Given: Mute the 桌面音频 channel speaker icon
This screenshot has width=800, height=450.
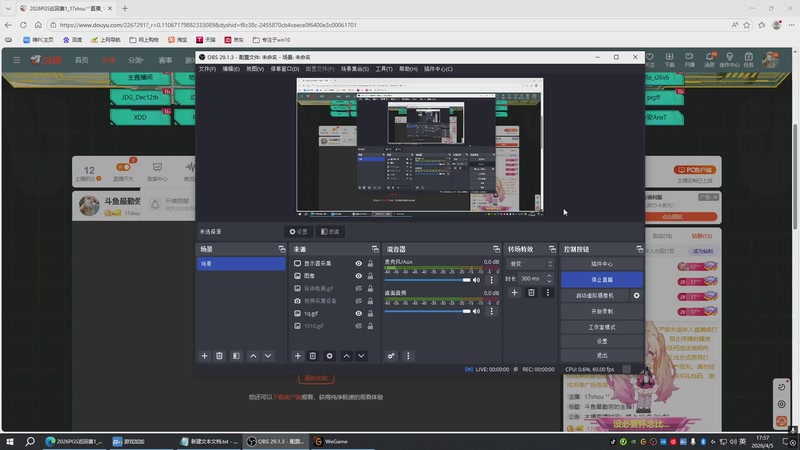Looking at the screenshot, I should pyautogui.click(x=477, y=311).
